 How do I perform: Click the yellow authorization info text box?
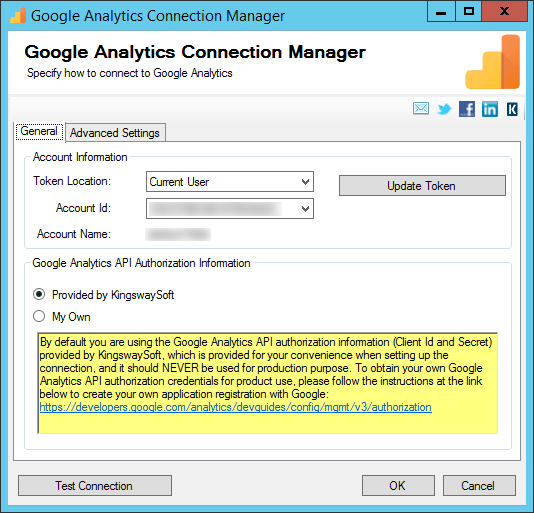[x=268, y=383]
